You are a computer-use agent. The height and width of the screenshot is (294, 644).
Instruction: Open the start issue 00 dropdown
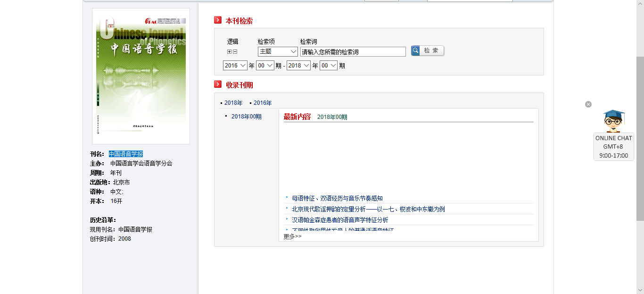265,66
